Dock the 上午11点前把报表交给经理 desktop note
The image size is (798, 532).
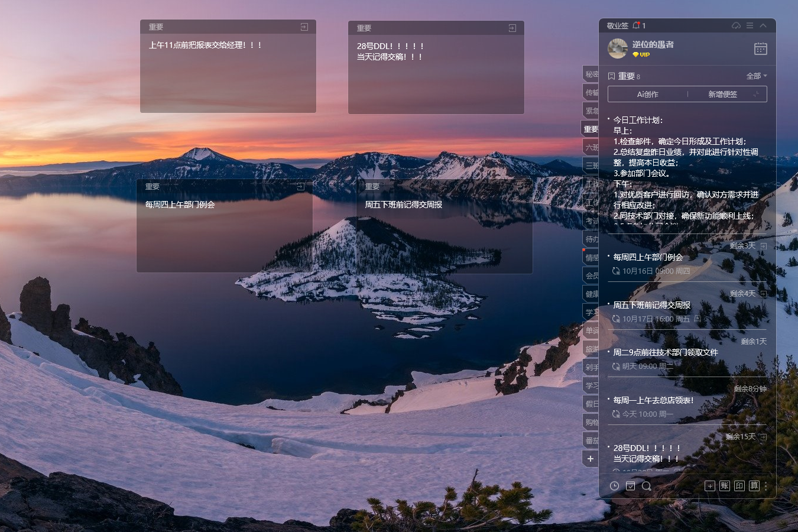tap(304, 27)
